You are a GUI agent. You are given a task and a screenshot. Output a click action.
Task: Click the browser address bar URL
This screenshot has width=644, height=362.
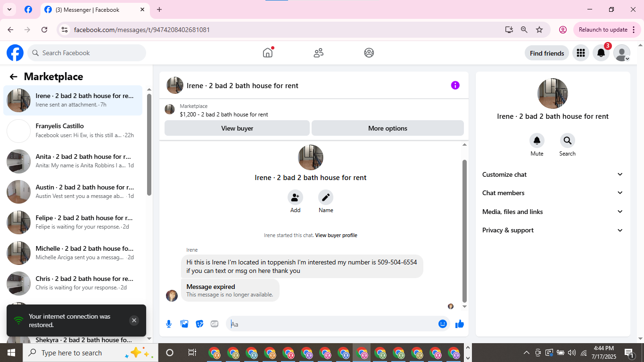pyautogui.click(x=142, y=30)
